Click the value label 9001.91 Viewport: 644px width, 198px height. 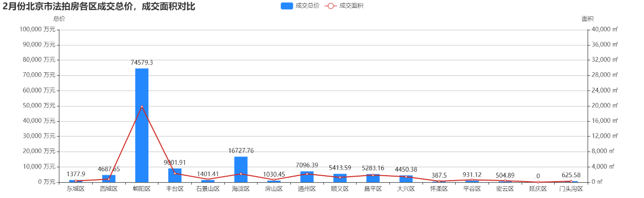(x=175, y=162)
